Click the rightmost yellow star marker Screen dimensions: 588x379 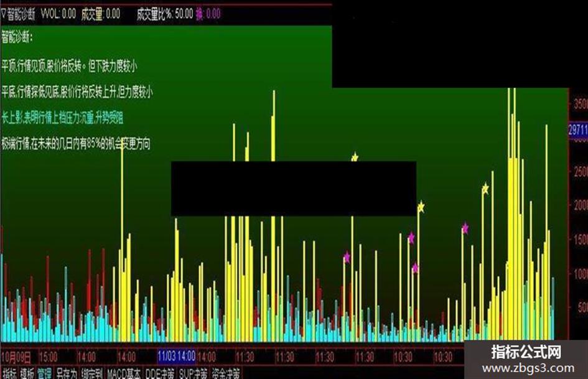[x=485, y=189]
